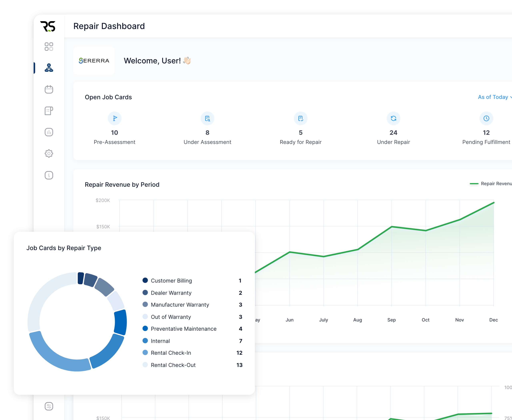
Task: Click the Pre-Assessment flag icon
Action: pos(115,118)
